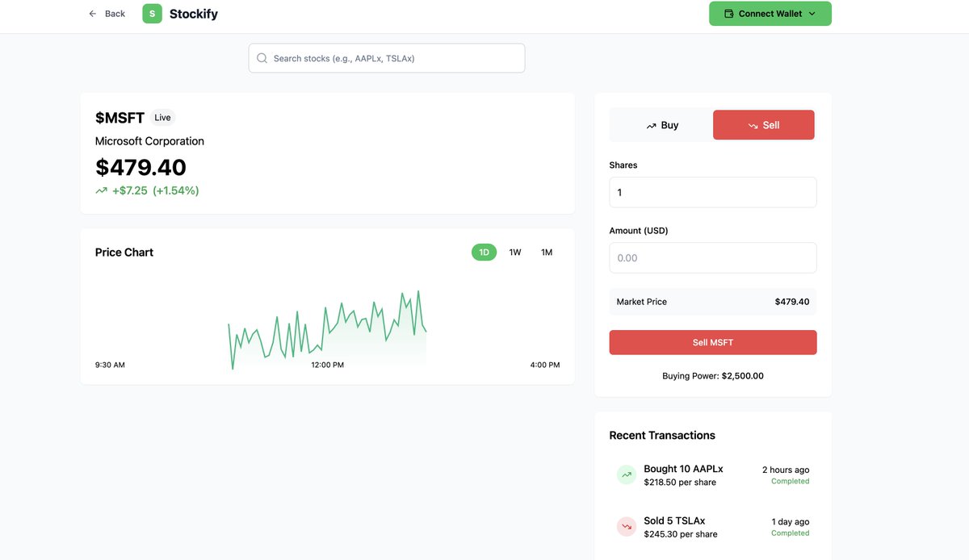The width and height of the screenshot is (969, 560).
Task: Switch to the Buy tab
Action: pos(661,125)
